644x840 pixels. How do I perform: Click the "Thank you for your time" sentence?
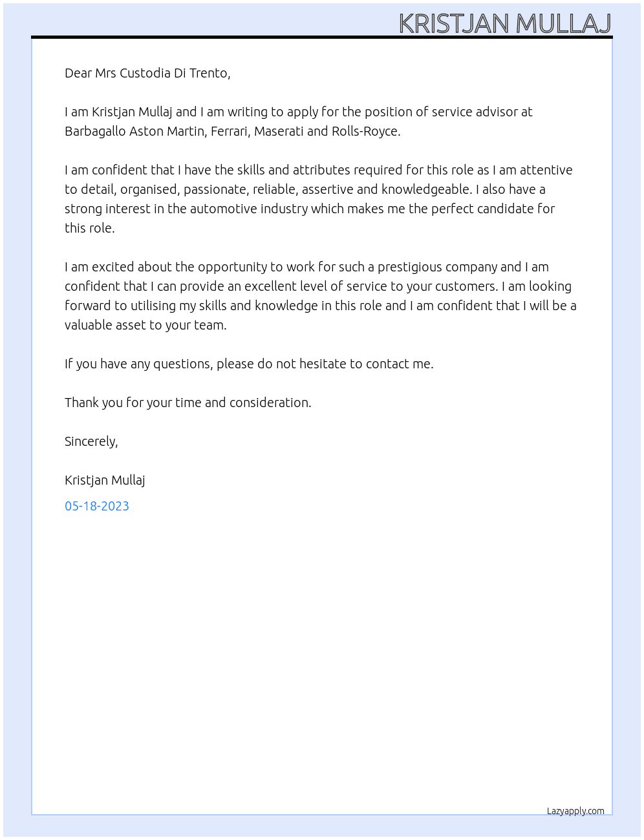188,403
